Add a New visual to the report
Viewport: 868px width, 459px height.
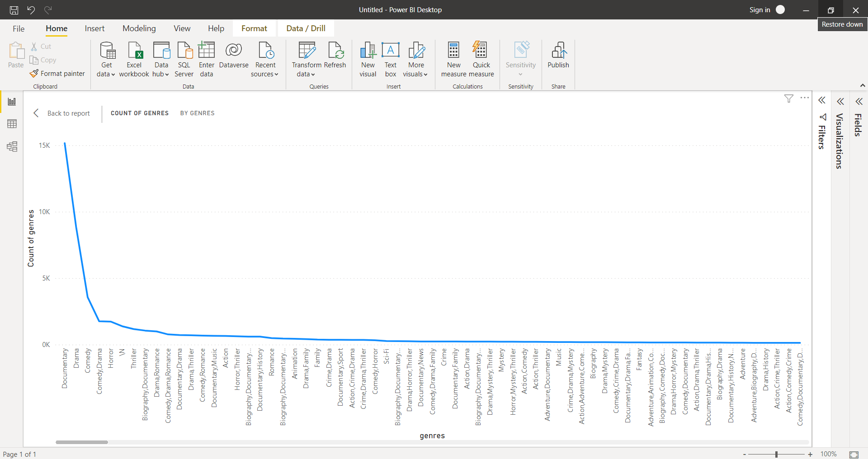[368, 59]
